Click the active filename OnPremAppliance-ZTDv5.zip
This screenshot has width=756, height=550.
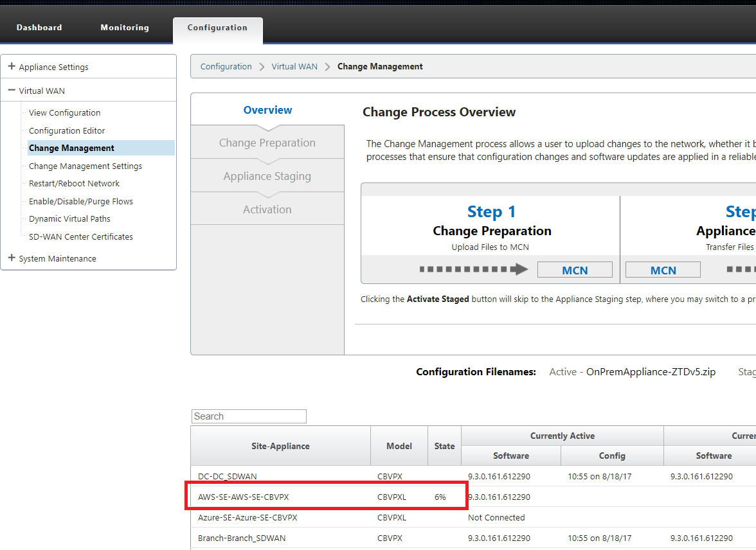pyautogui.click(x=651, y=371)
